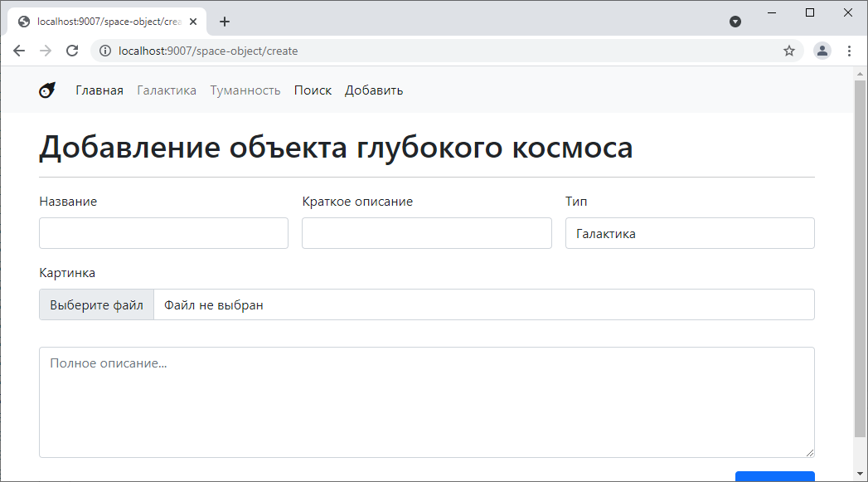Image resolution: width=868 pixels, height=482 pixels.
Task: Open the Поиск navigation link
Action: tap(313, 90)
